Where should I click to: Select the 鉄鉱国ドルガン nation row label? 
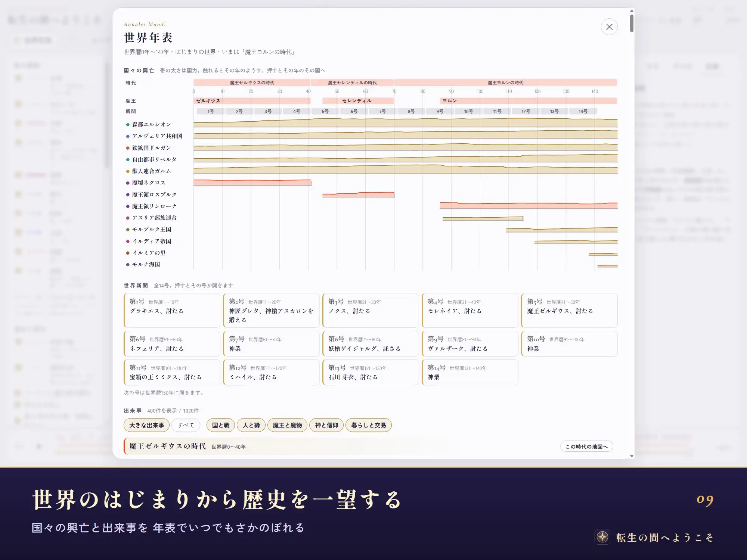[x=151, y=148]
